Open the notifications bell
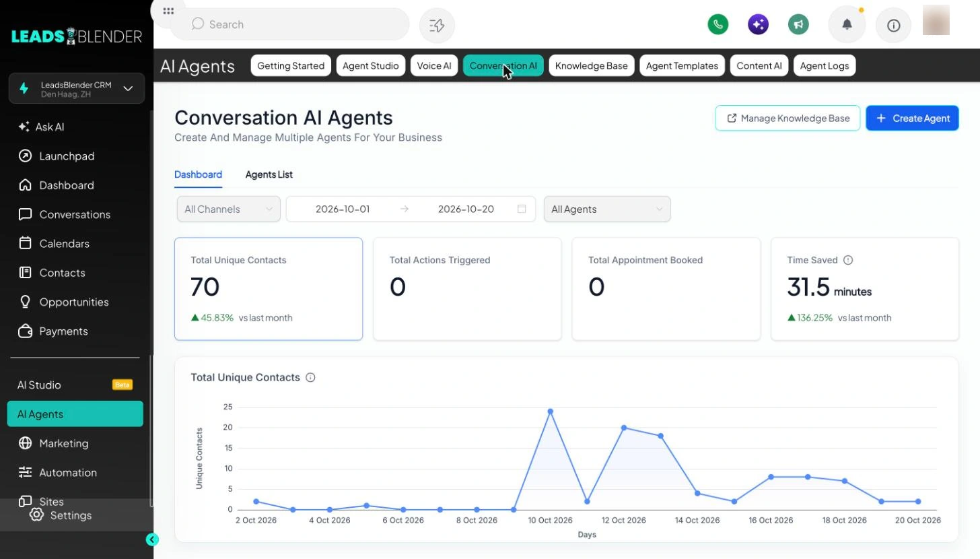 point(847,25)
